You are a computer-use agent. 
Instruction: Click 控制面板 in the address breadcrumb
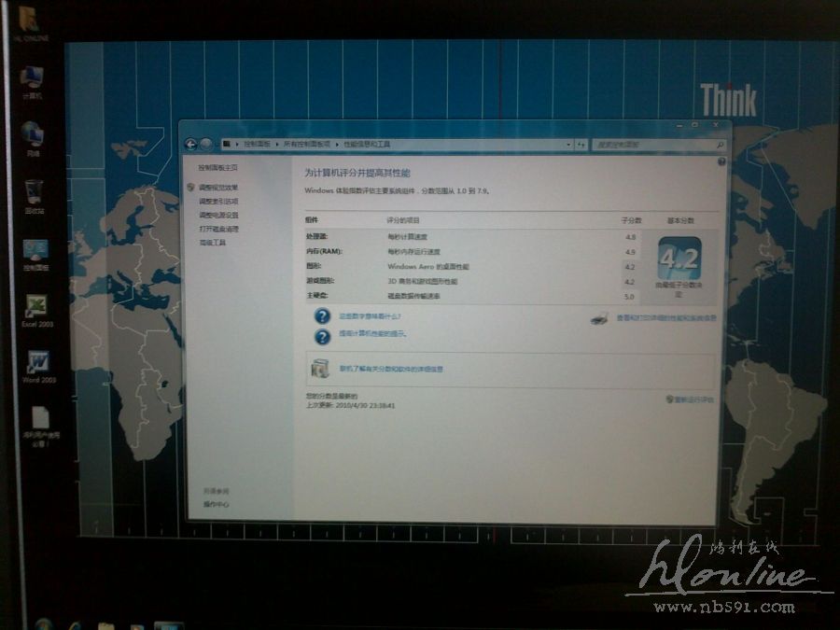(257, 145)
